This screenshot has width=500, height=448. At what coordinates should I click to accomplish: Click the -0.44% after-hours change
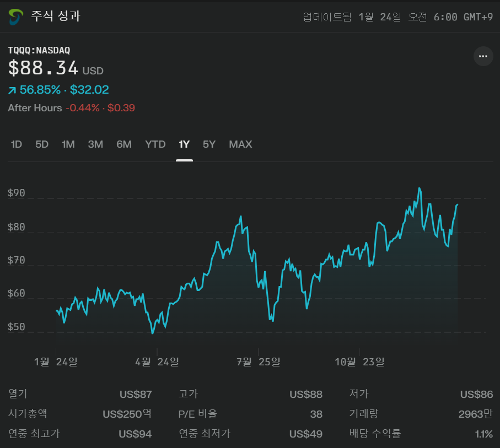click(x=83, y=108)
